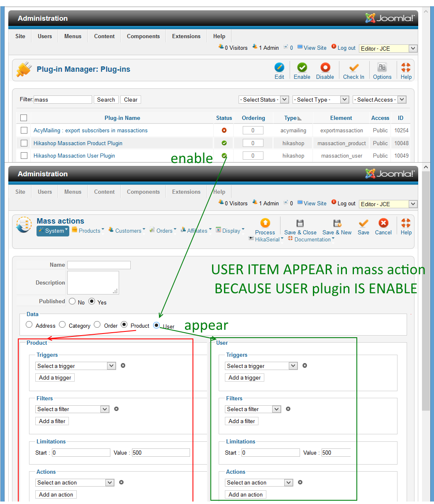
Task: Click the red Disable toolbar icon
Action: coord(325,68)
